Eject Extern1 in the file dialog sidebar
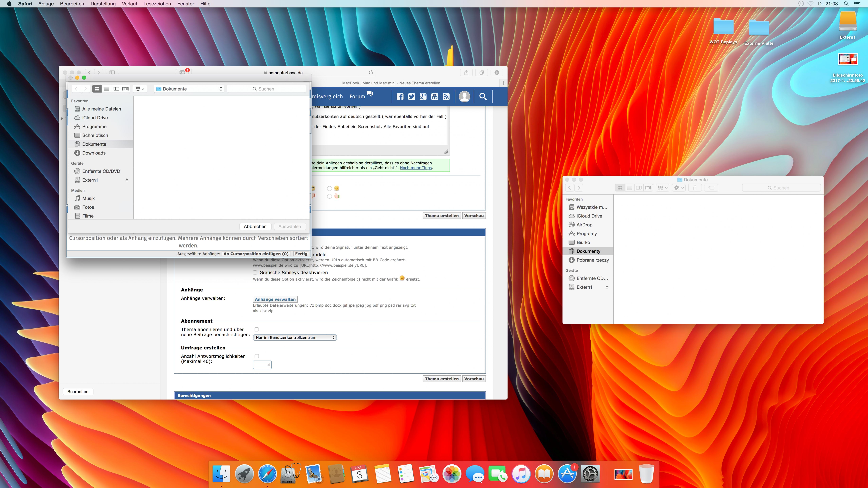The height and width of the screenshot is (488, 868). [x=127, y=180]
